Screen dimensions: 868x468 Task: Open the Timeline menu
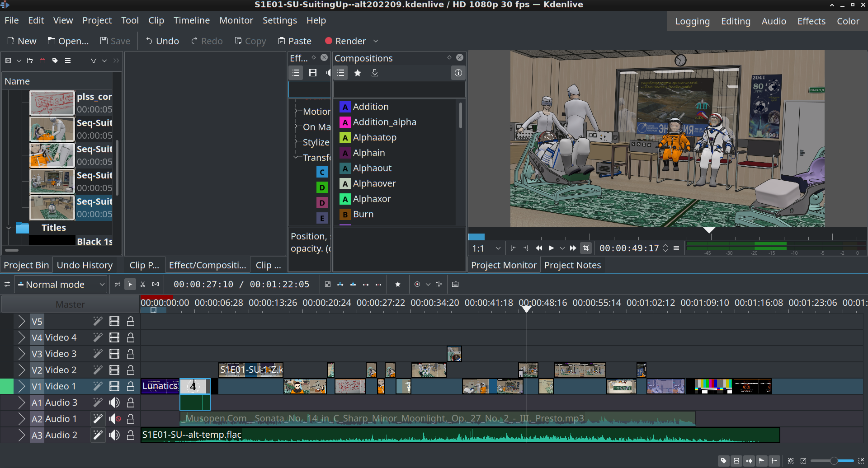click(191, 20)
